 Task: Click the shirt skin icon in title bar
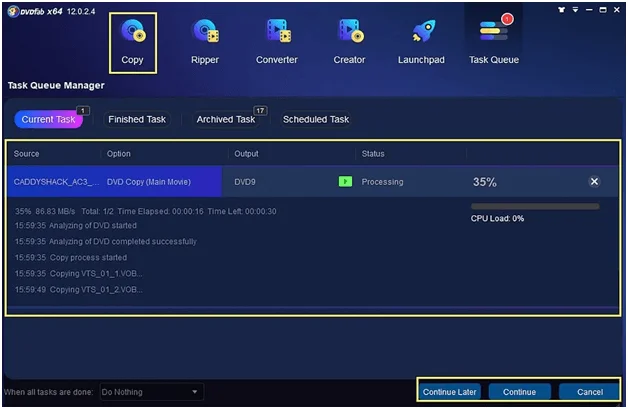click(x=562, y=10)
